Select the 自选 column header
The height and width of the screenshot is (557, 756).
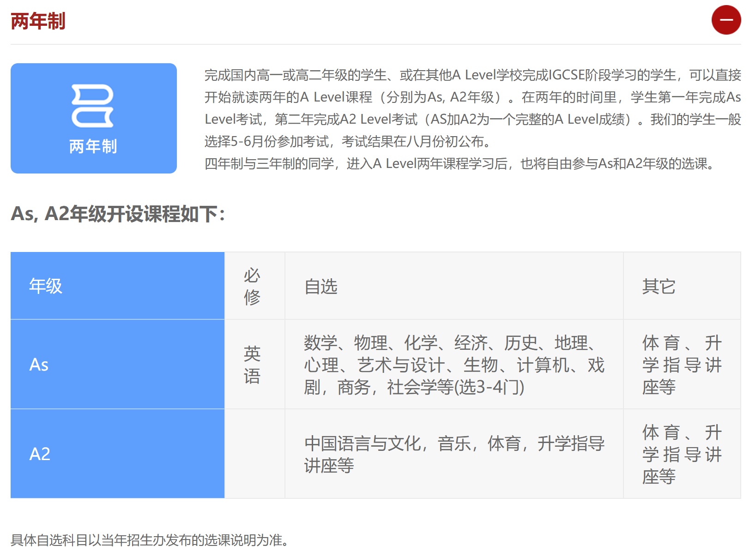(321, 287)
